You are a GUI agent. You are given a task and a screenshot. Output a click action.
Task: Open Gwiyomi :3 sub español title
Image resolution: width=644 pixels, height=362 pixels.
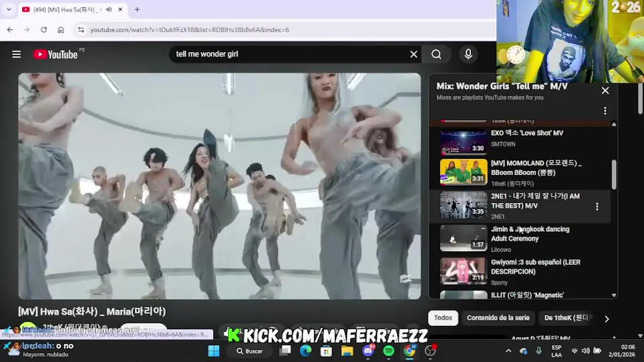(x=535, y=266)
